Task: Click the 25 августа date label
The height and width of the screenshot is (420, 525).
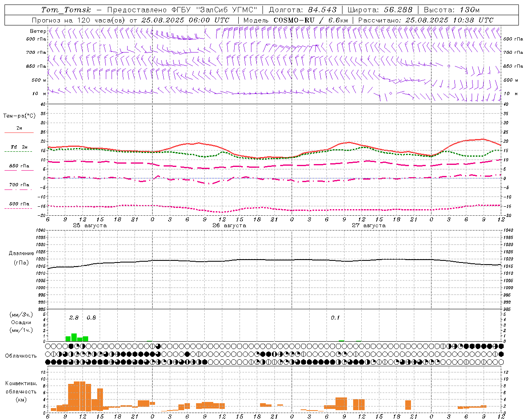Action: [x=90, y=226]
